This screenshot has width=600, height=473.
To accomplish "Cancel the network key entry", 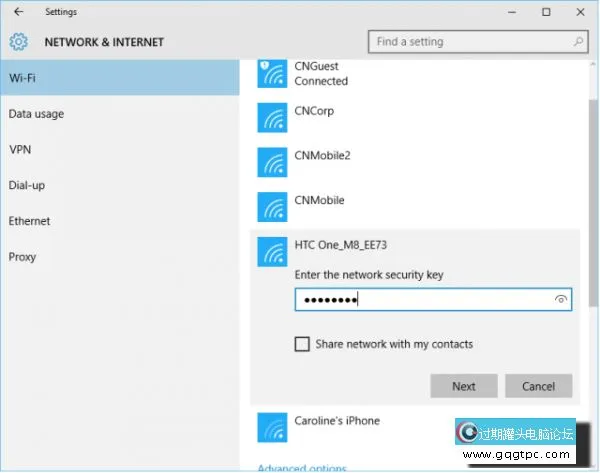I will (538, 386).
